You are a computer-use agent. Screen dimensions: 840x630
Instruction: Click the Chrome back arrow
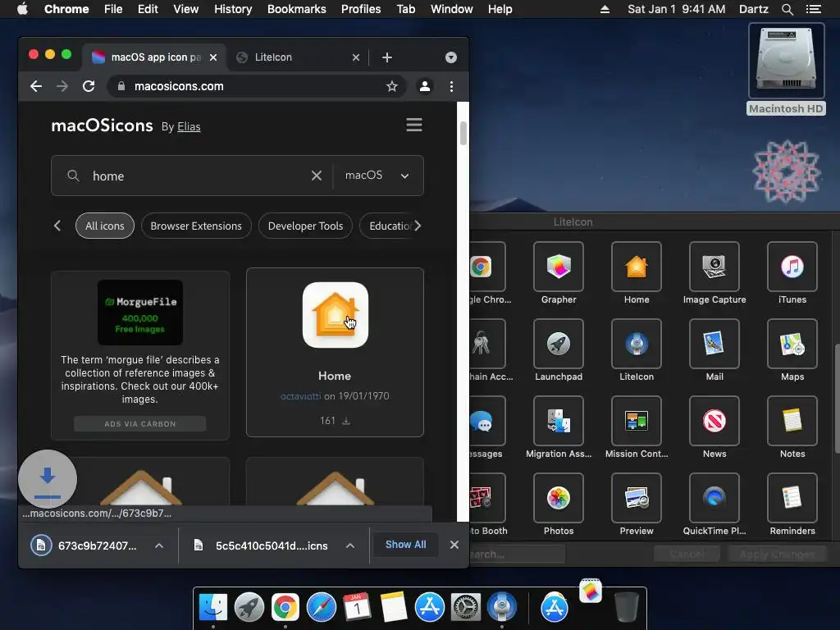coord(36,86)
